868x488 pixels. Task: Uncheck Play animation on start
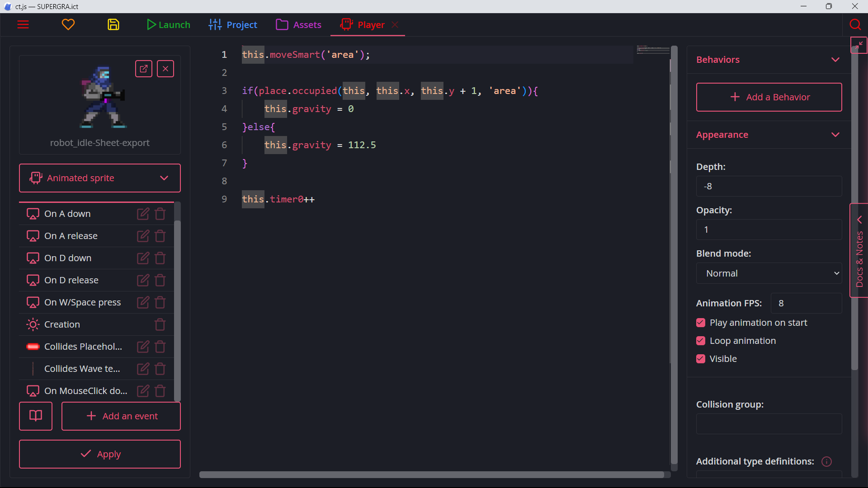click(701, 323)
